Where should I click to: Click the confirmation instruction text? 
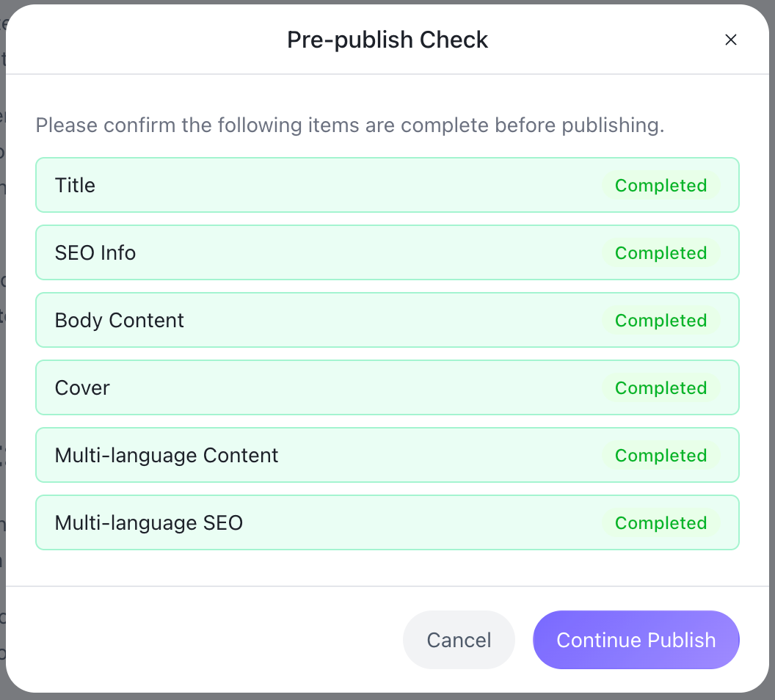point(349,125)
